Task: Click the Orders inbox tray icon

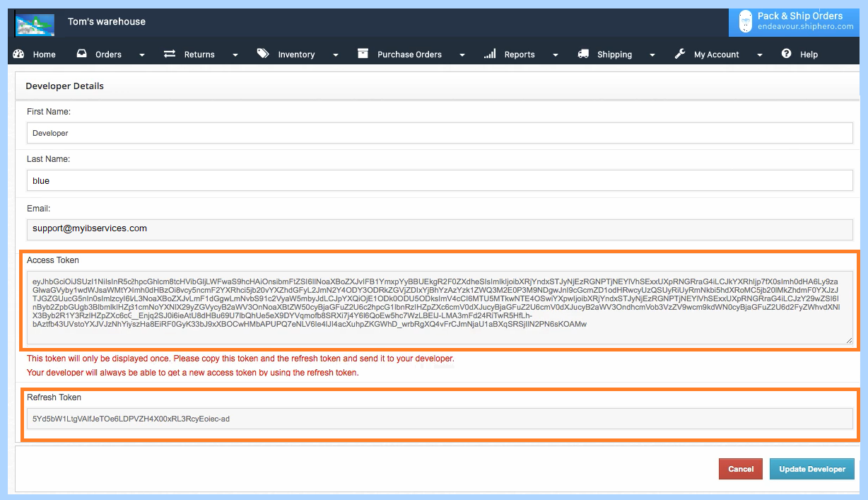Action: 82,54
